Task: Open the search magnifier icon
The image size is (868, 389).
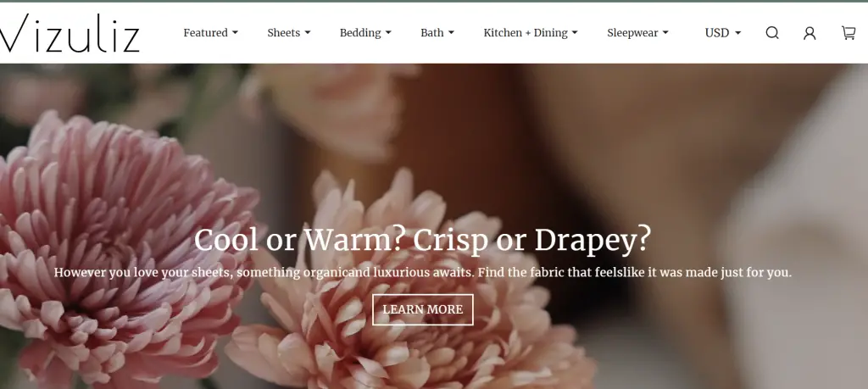Action: 772,33
